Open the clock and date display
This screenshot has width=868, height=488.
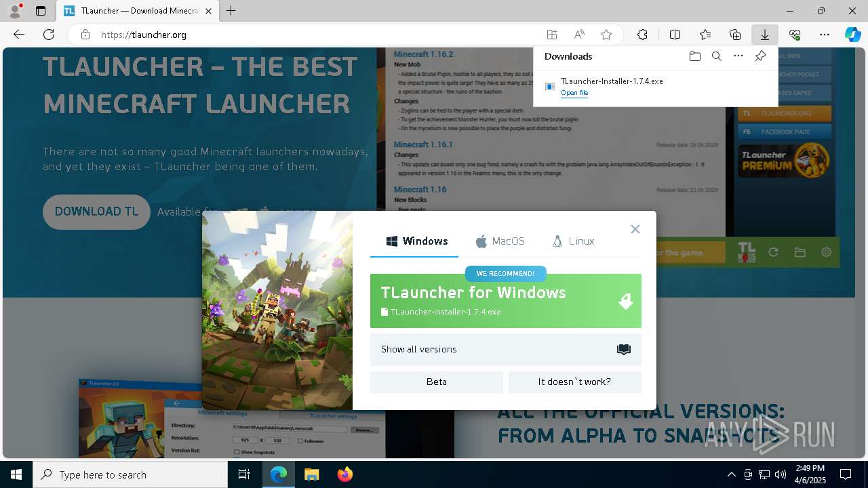pyautogui.click(x=810, y=474)
